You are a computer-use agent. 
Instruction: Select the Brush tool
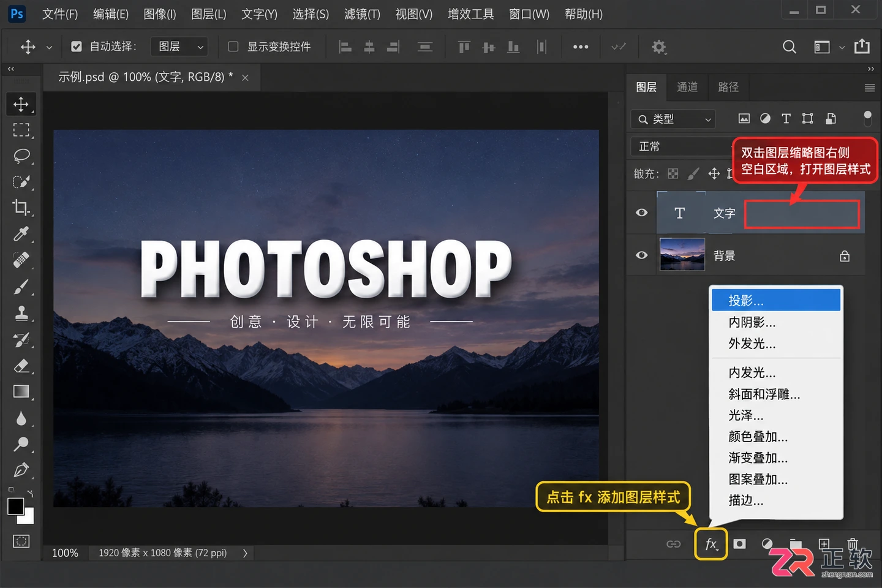click(21, 287)
